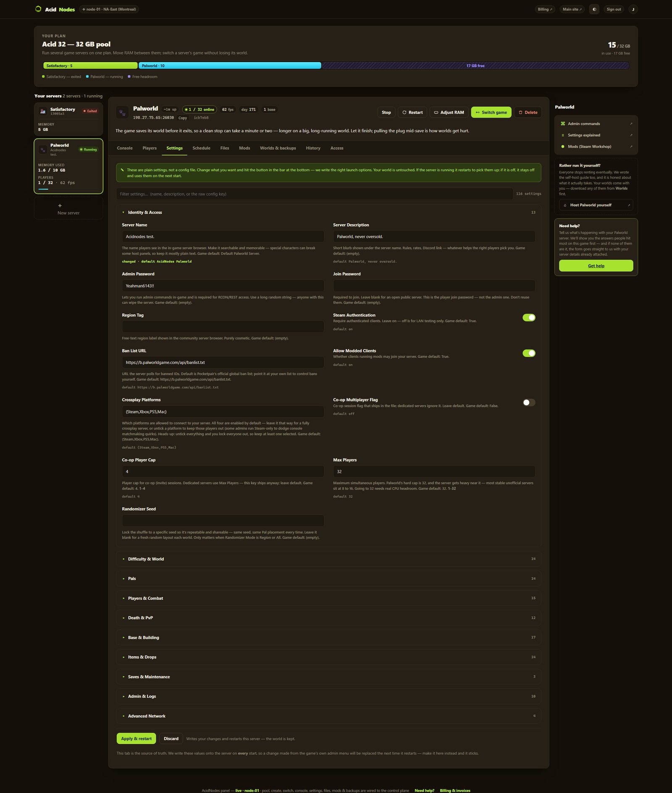Expand the Pals settings section

tap(328, 579)
